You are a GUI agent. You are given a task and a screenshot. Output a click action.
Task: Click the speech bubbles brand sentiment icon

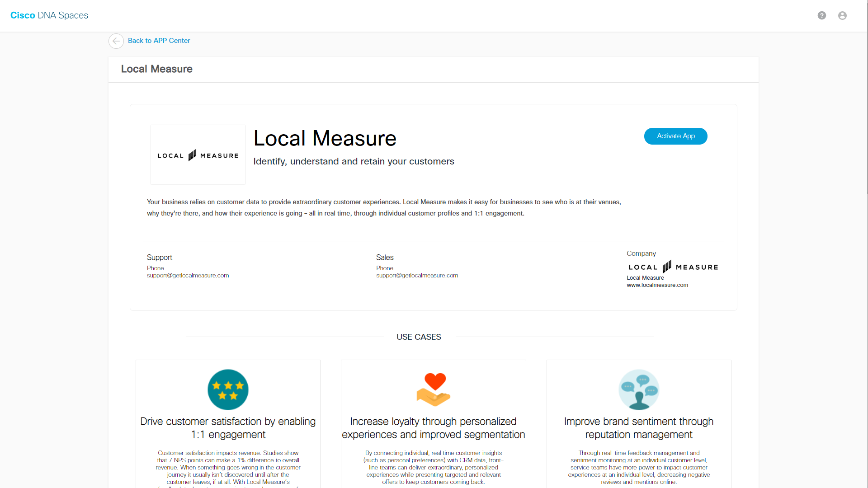639,389
